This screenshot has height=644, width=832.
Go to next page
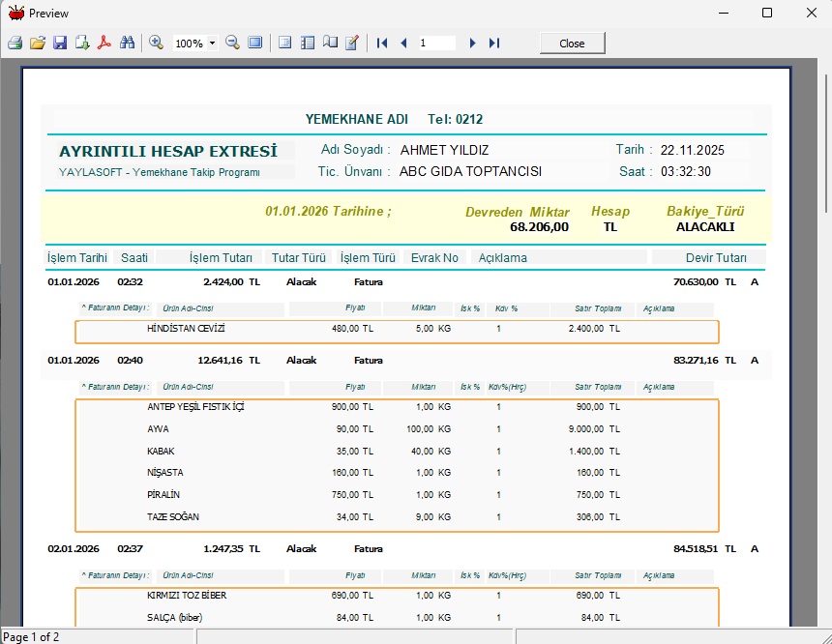coord(472,44)
